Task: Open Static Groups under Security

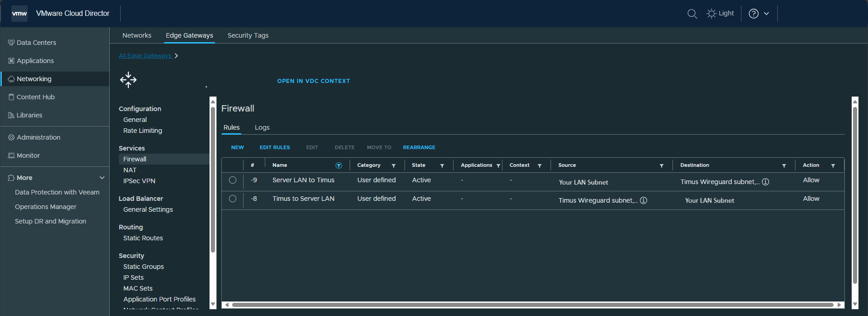Action: 144,267
